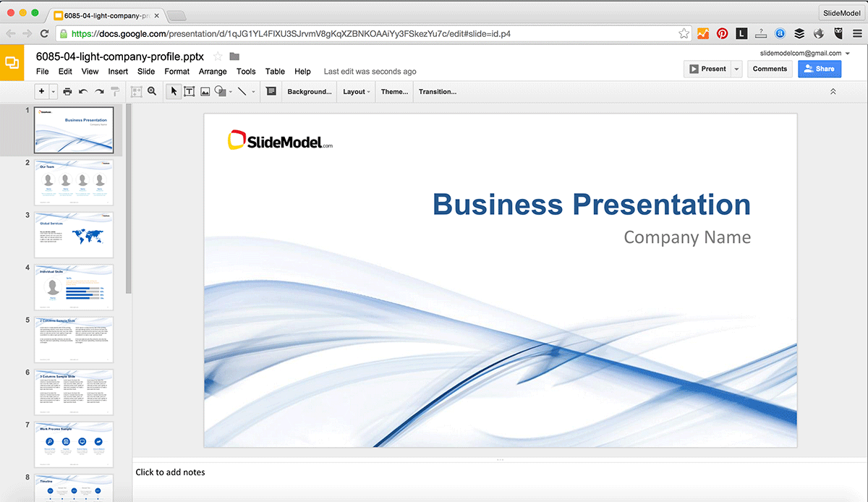868x502 pixels.
Task: Click the blue Share button
Action: point(820,68)
